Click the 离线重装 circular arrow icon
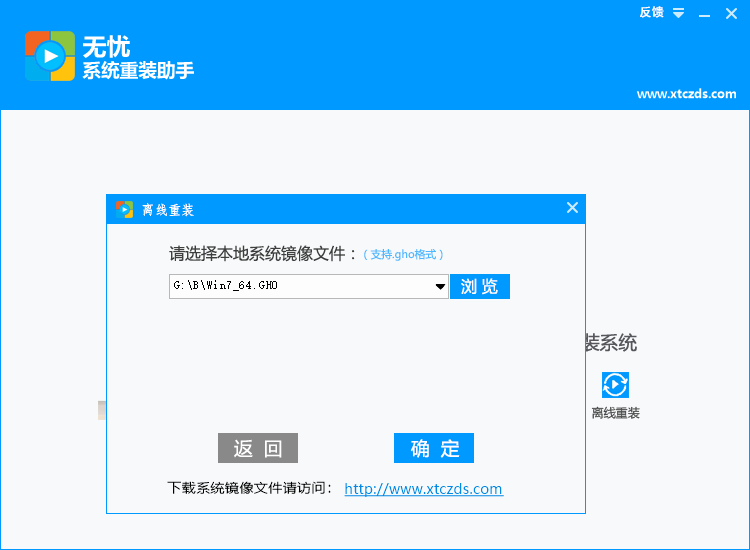Viewport: 750px width, 550px height. (x=615, y=385)
